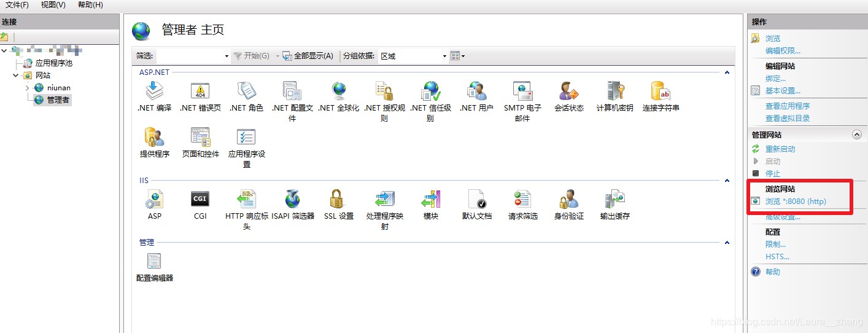Image resolution: width=868 pixels, height=333 pixels.
Task: Click 浏览 *:8080 (http) link
Action: tap(796, 201)
